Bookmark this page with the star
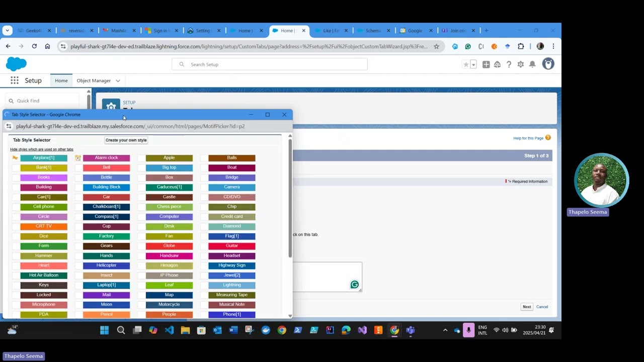 coord(436,46)
